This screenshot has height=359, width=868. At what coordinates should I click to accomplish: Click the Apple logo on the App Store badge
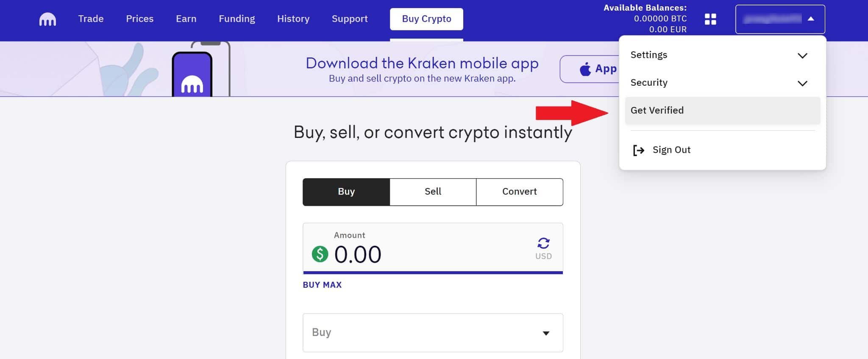(x=585, y=68)
